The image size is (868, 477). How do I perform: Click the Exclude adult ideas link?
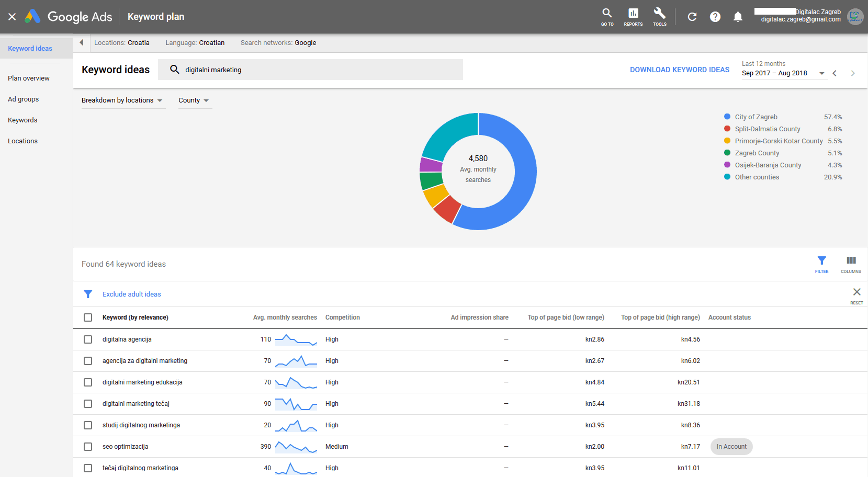click(x=132, y=294)
